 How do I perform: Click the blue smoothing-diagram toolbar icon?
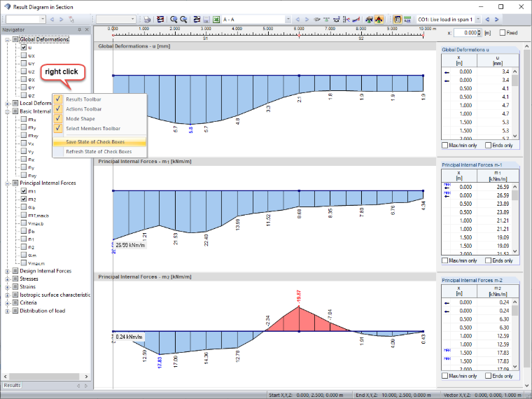tap(336, 20)
